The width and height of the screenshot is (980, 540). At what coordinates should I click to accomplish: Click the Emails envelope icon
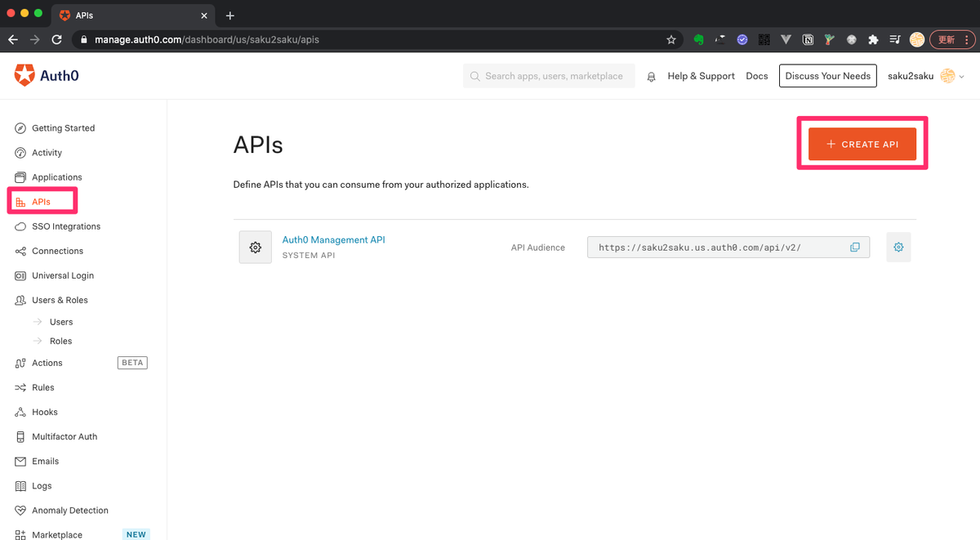click(20, 461)
